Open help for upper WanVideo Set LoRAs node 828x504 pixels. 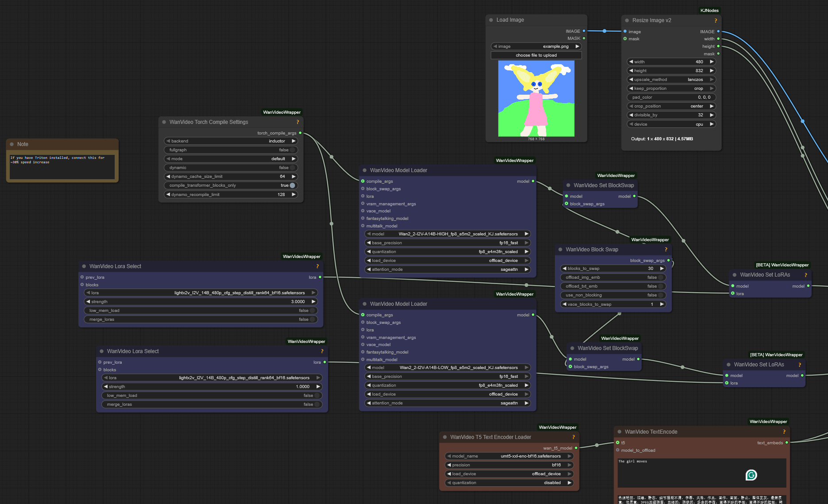coord(806,275)
